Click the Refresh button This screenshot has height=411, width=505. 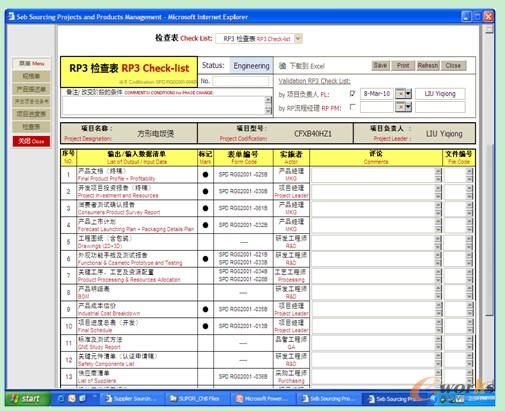point(428,65)
